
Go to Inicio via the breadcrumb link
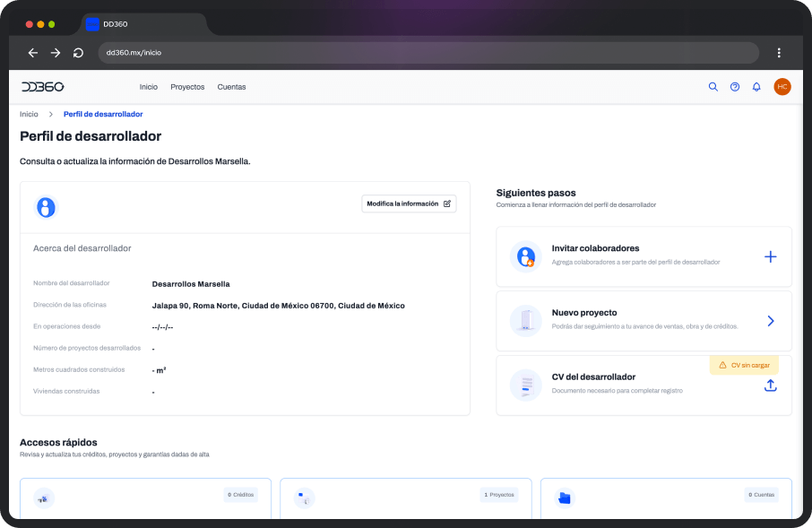(x=29, y=114)
